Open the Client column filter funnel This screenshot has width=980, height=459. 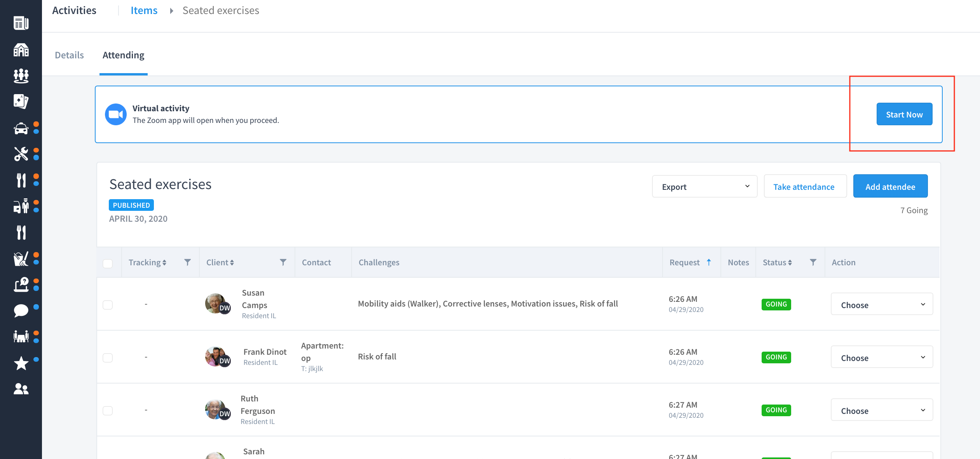click(283, 263)
